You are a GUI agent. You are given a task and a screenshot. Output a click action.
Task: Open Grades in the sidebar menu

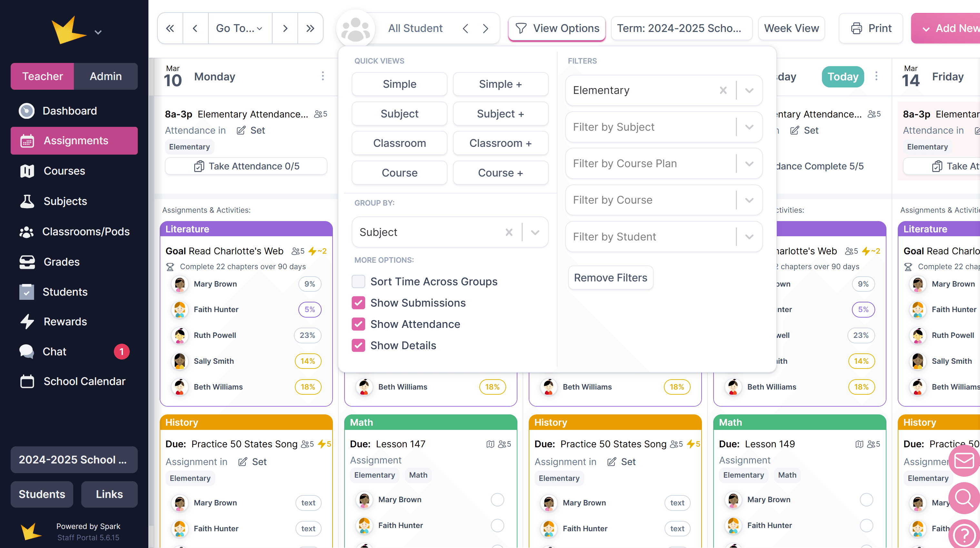61,261
